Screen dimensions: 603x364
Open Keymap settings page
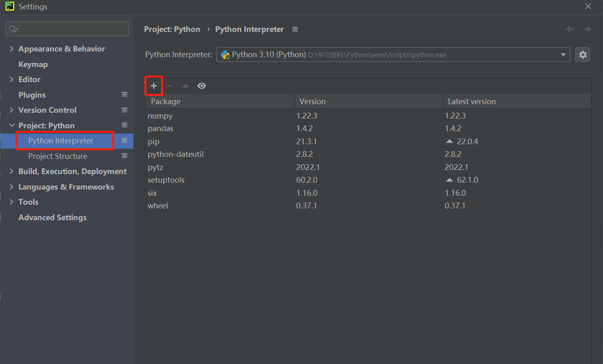33,64
